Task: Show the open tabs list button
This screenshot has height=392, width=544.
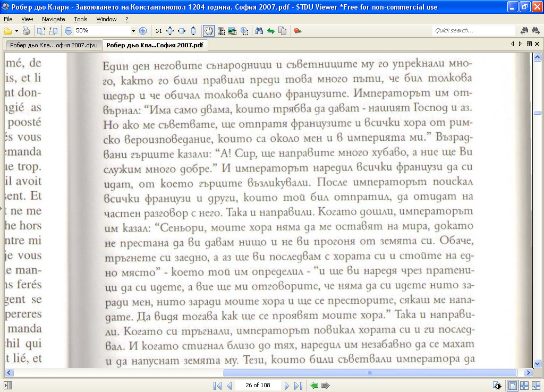Action: click(x=529, y=44)
